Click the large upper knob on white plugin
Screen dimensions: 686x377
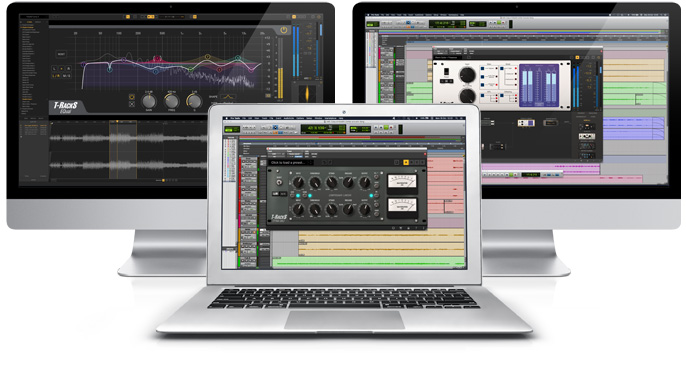tap(467, 75)
